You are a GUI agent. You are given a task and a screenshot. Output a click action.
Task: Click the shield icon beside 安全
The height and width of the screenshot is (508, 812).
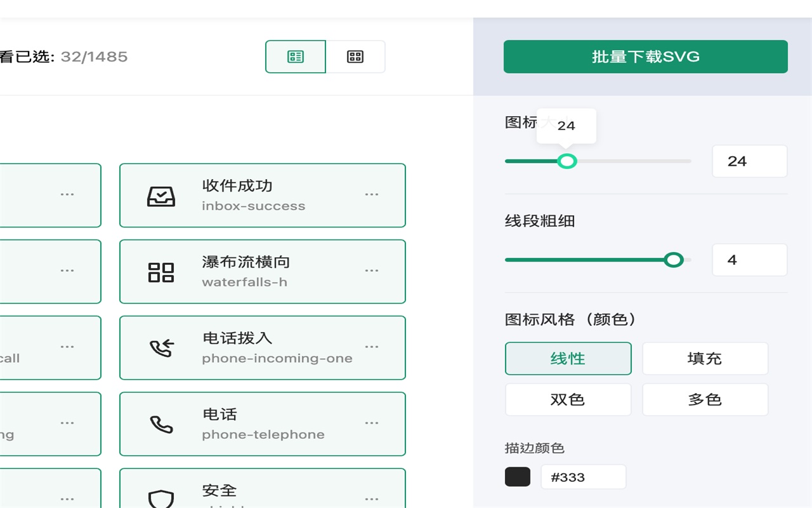161,498
